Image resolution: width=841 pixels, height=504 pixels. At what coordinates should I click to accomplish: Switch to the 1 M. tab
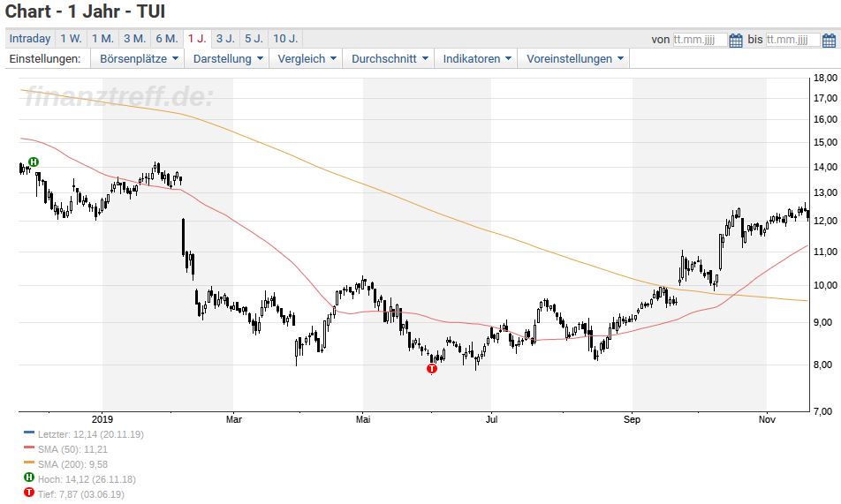click(x=102, y=39)
